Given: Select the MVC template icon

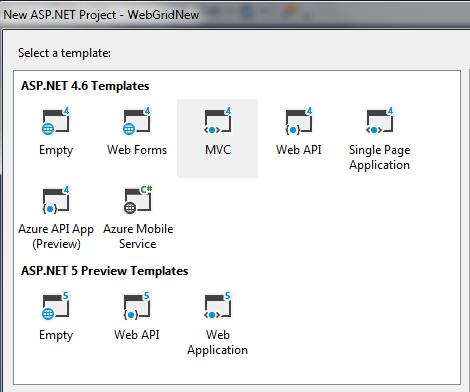Looking at the screenshot, I should pos(218,121).
